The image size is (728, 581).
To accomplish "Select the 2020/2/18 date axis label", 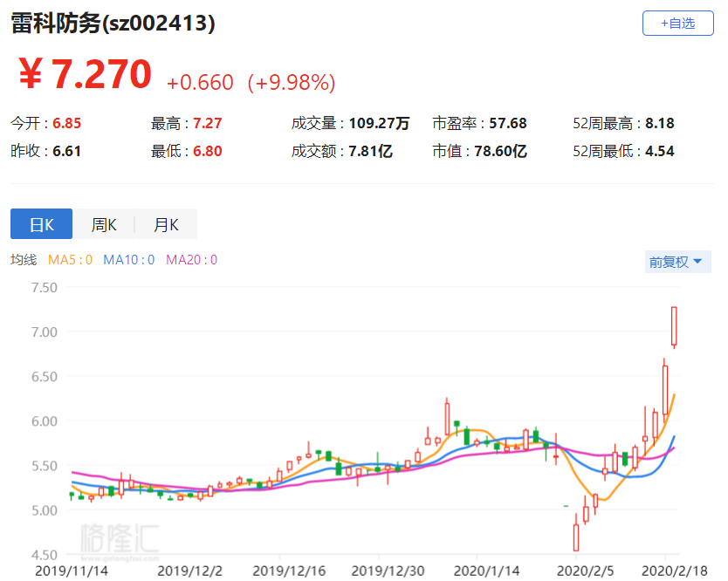I will pos(674,571).
